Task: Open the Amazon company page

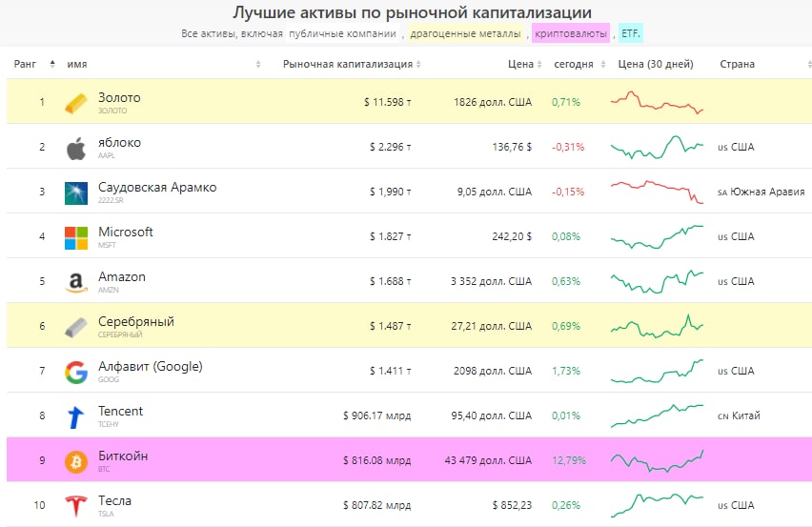Action: [x=122, y=276]
